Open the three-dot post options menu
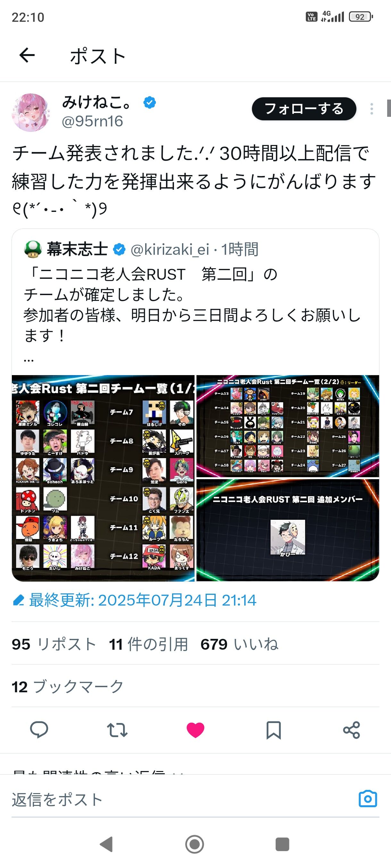The width and height of the screenshot is (391, 868). 371,109
